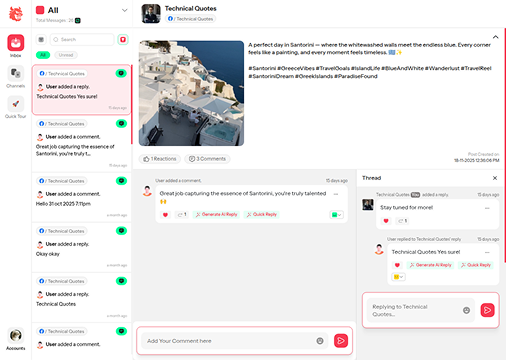
Task: Open the Santorini post image
Action: [191, 93]
